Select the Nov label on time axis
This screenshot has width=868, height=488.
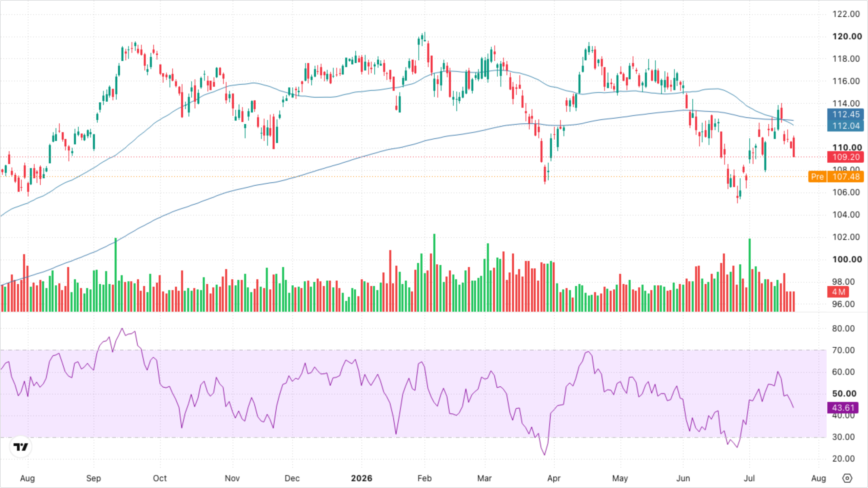(232, 478)
